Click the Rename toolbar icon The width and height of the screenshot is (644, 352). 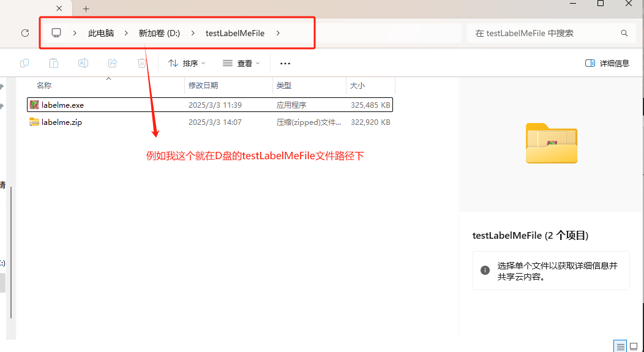click(x=83, y=63)
